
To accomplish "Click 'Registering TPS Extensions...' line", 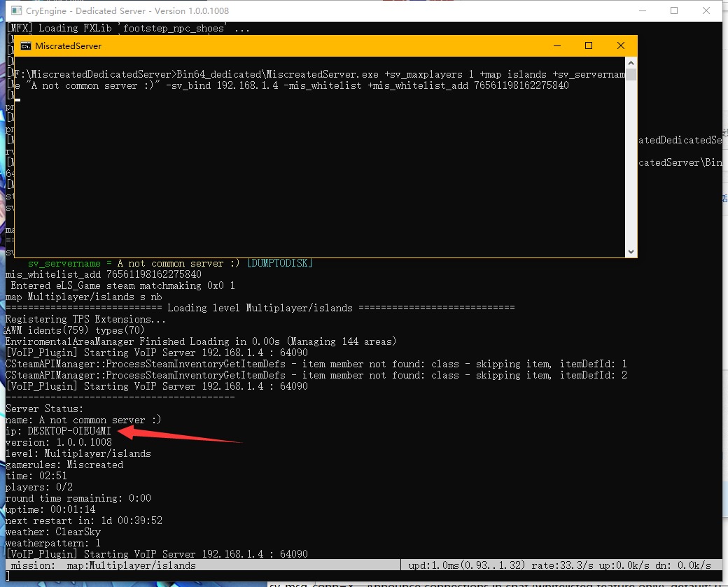I will (85, 319).
